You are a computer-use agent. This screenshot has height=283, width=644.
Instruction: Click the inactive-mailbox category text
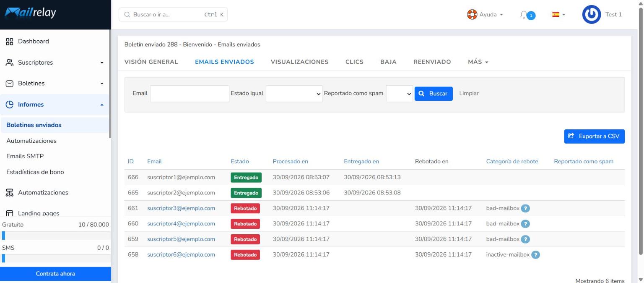[x=508, y=255]
